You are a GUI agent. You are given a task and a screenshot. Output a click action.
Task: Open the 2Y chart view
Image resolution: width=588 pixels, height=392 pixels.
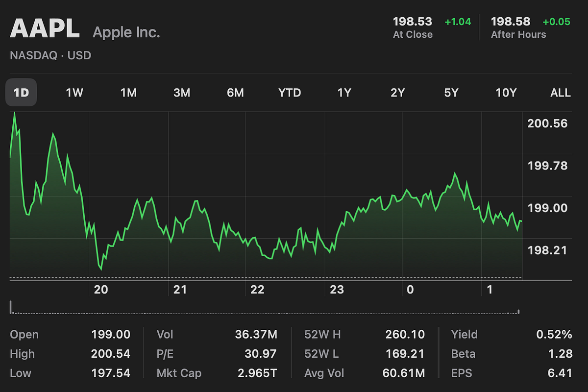tap(397, 92)
